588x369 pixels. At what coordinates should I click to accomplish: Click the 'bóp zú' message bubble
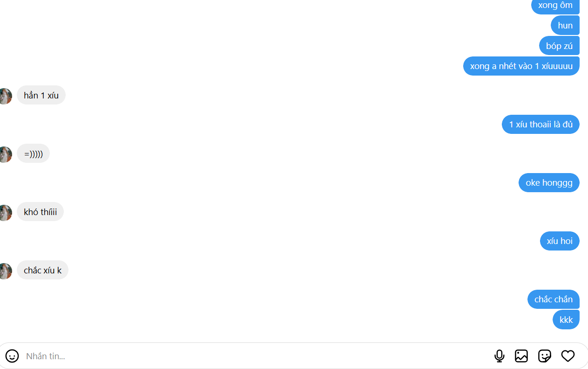[559, 45]
